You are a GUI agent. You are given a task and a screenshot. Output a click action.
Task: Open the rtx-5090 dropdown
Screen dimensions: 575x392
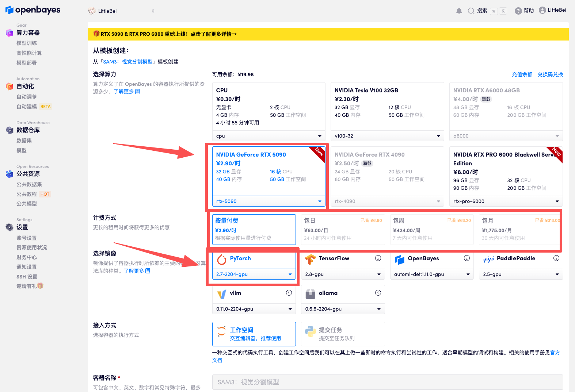[x=269, y=201]
